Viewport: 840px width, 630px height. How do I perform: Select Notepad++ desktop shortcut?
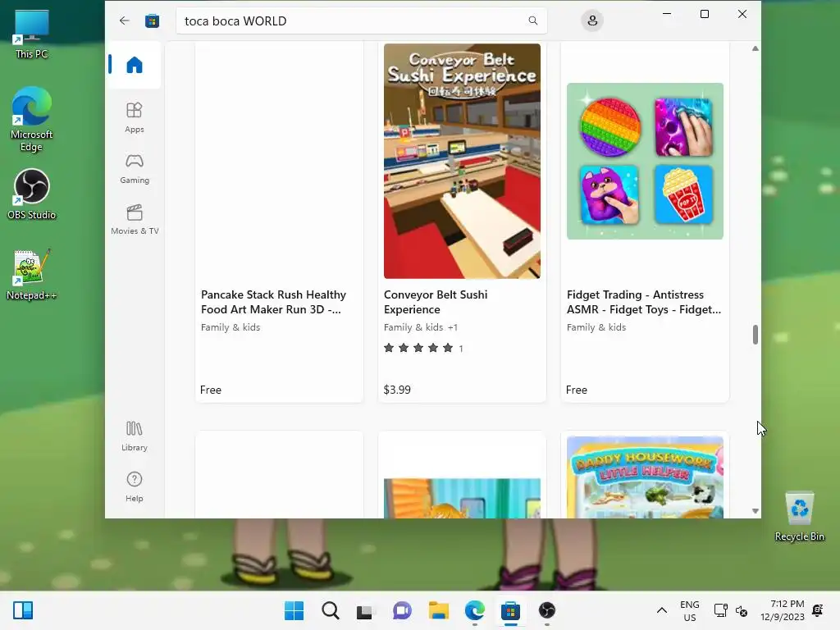click(x=32, y=275)
